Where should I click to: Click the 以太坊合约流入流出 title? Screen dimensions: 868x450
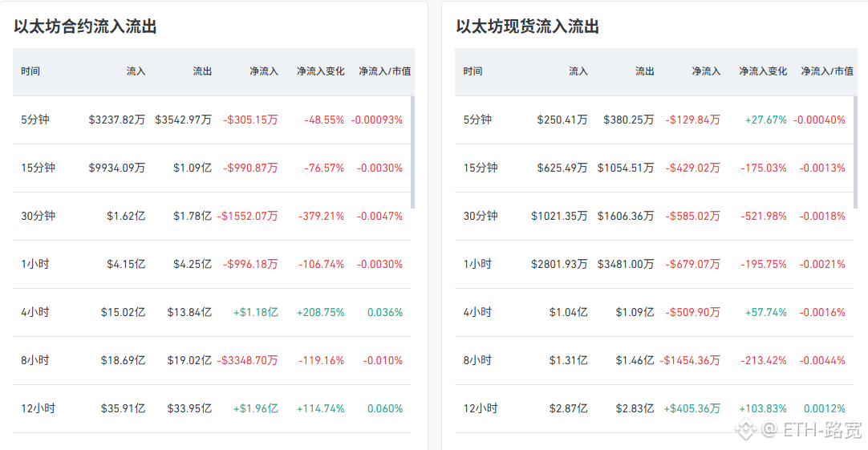click(x=85, y=26)
